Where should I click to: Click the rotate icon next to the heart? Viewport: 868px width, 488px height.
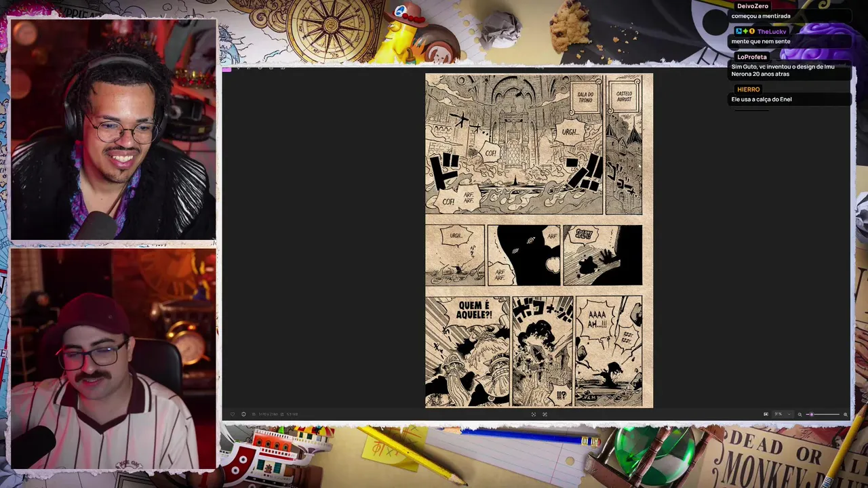pos(243,414)
